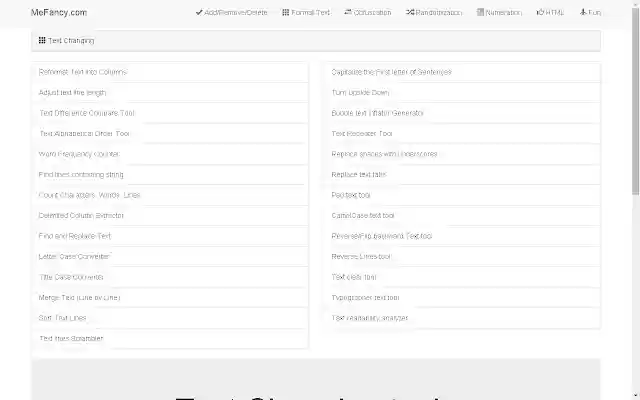Viewport: 640px width, 400px height.
Task: Open the Fun menu label
Action: point(595,13)
